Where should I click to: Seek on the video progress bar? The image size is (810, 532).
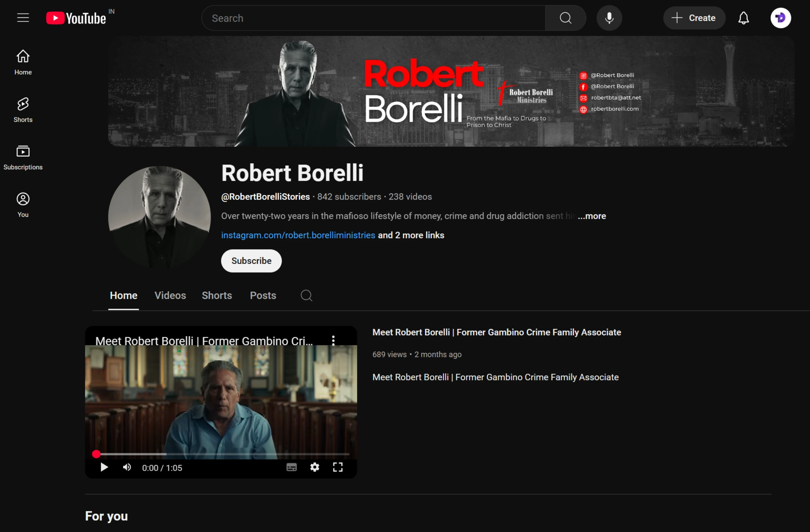[x=221, y=454]
